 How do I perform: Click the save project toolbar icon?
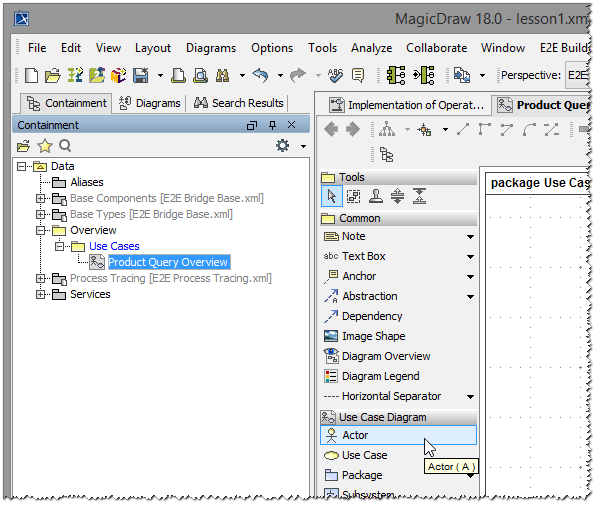(140, 75)
